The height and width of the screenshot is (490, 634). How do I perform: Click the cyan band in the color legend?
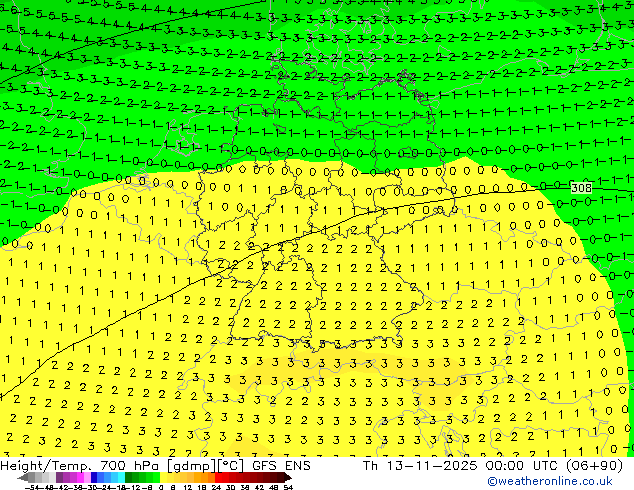tap(121, 477)
